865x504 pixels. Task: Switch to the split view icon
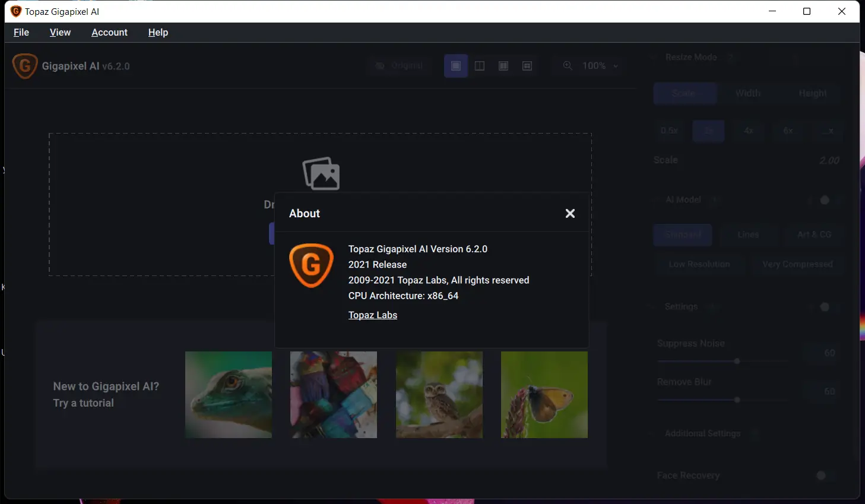coord(480,66)
